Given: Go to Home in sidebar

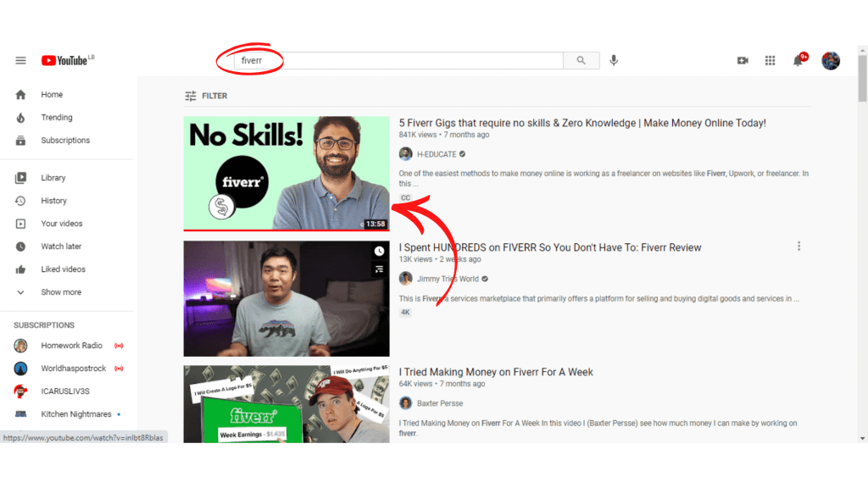Looking at the screenshot, I should tap(52, 95).
